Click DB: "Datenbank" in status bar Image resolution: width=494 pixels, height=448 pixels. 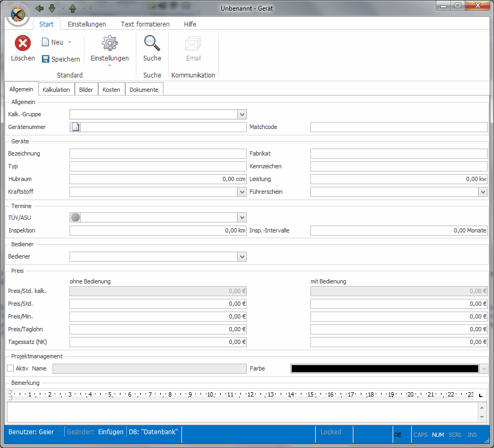(153, 432)
